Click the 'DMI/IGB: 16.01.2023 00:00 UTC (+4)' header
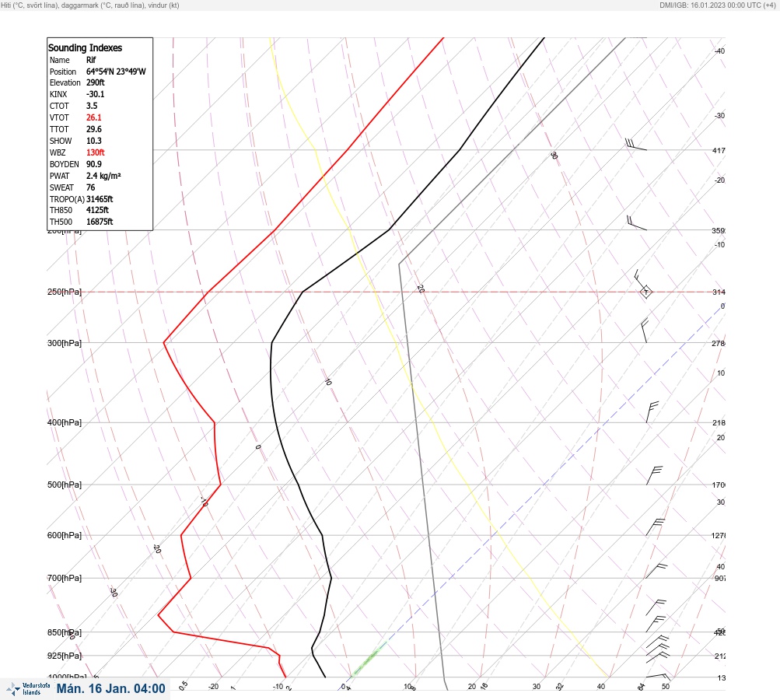 click(x=719, y=5)
